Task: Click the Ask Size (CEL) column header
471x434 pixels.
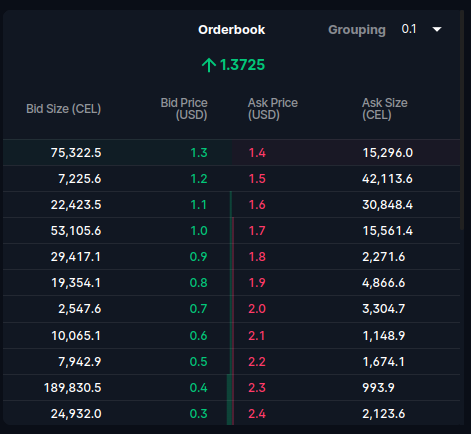Action: (x=385, y=109)
